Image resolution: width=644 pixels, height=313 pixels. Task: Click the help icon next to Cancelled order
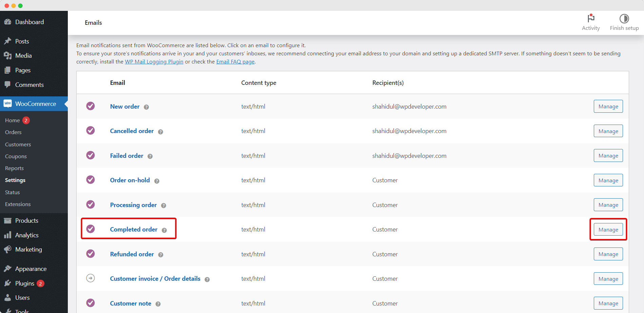tap(160, 132)
